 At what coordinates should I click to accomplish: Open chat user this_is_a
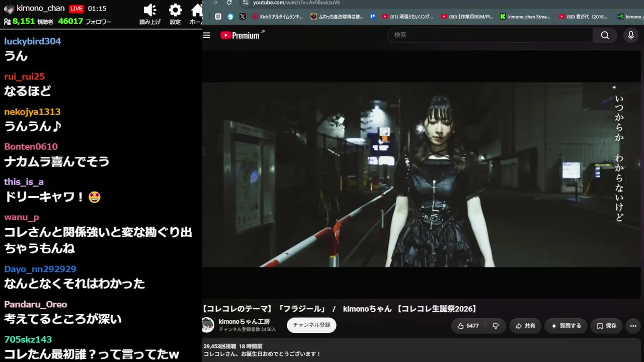click(x=24, y=182)
